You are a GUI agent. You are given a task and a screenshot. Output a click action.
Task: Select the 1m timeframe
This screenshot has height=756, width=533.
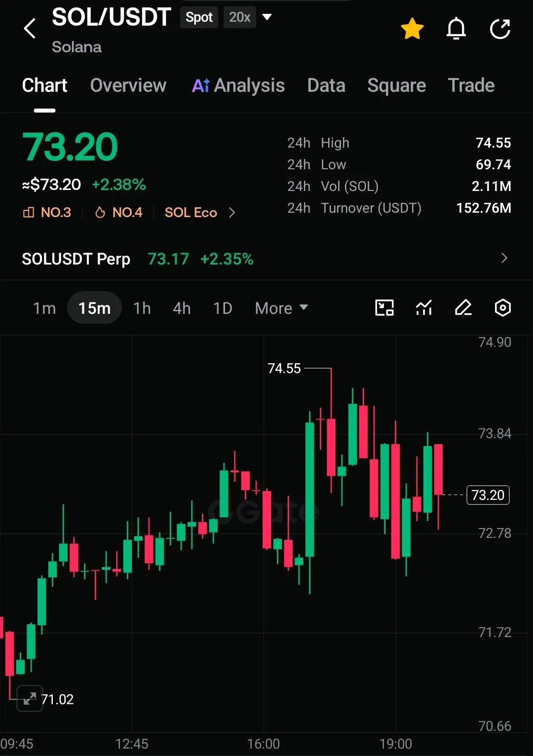coord(44,308)
